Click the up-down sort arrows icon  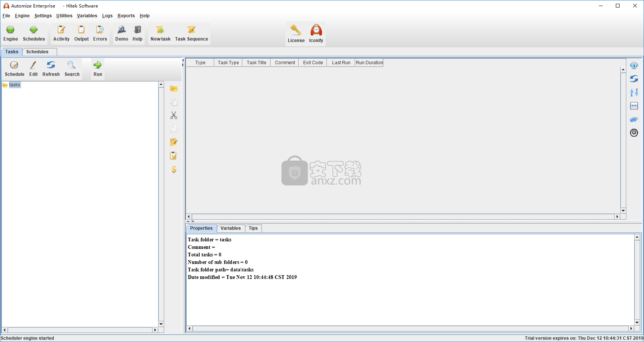(634, 92)
